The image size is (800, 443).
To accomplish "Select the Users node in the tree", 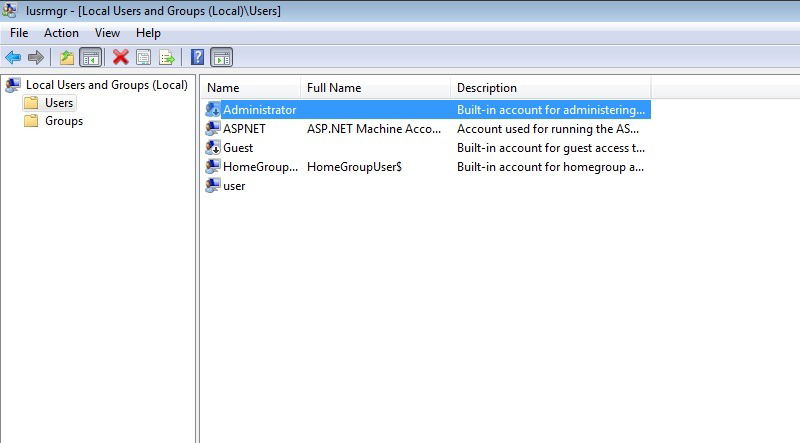I will [x=59, y=103].
